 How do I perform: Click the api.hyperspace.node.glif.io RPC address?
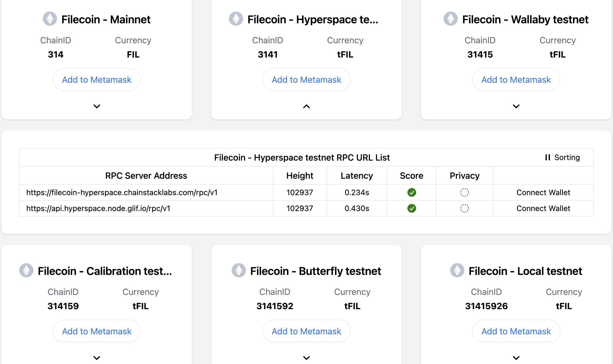98,208
